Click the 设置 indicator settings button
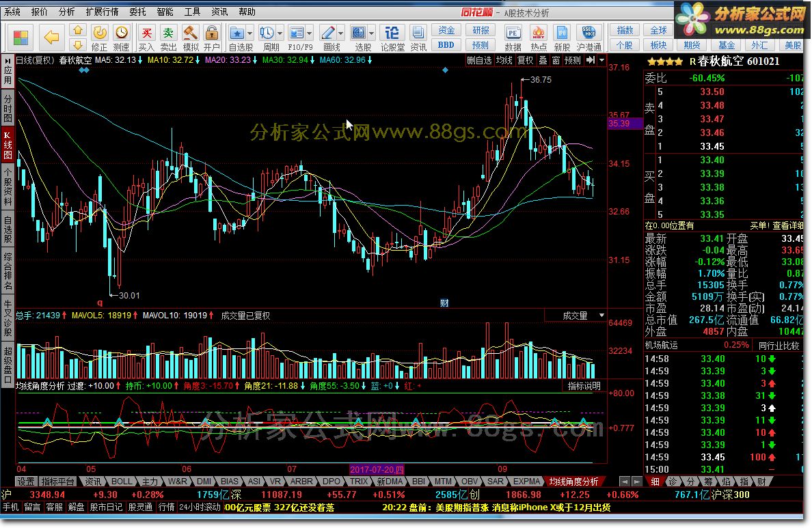The width and height of the screenshot is (812, 528). coord(27,482)
